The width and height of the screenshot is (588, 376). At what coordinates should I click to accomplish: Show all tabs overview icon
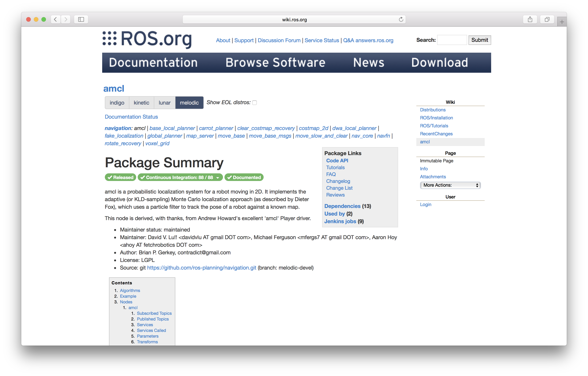click(x=547, y=19)
